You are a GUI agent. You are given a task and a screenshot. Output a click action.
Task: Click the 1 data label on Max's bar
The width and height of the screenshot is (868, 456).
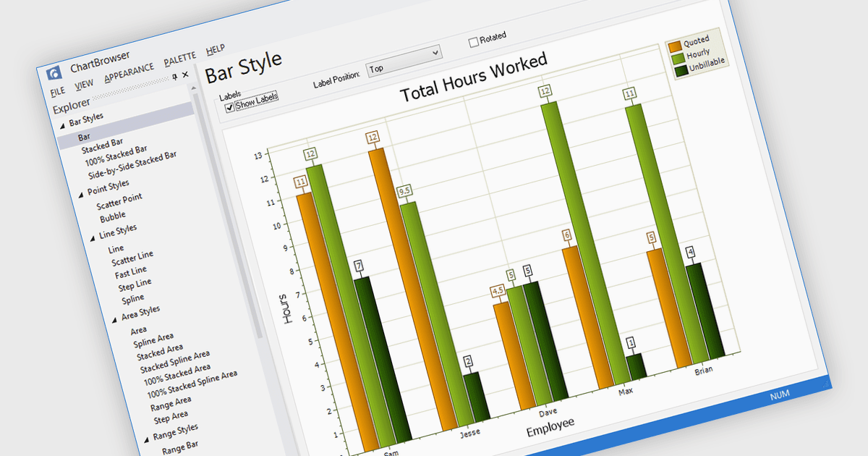(x=631, y=343)
